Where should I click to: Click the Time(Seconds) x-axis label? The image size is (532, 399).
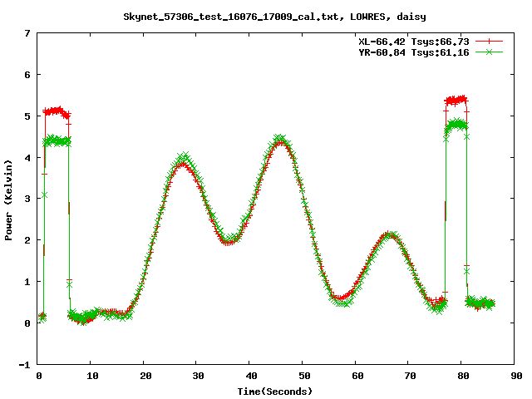coord(274,392)
